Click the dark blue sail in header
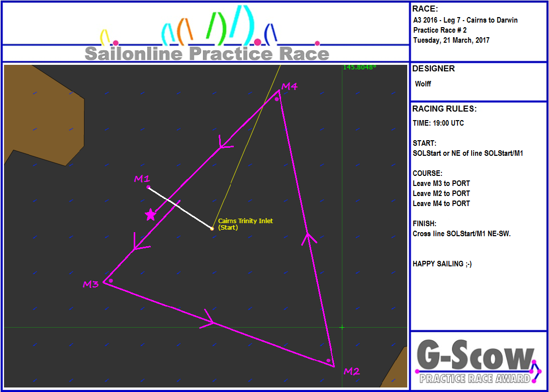Viewport: 549px width, 392px height. 270,34
